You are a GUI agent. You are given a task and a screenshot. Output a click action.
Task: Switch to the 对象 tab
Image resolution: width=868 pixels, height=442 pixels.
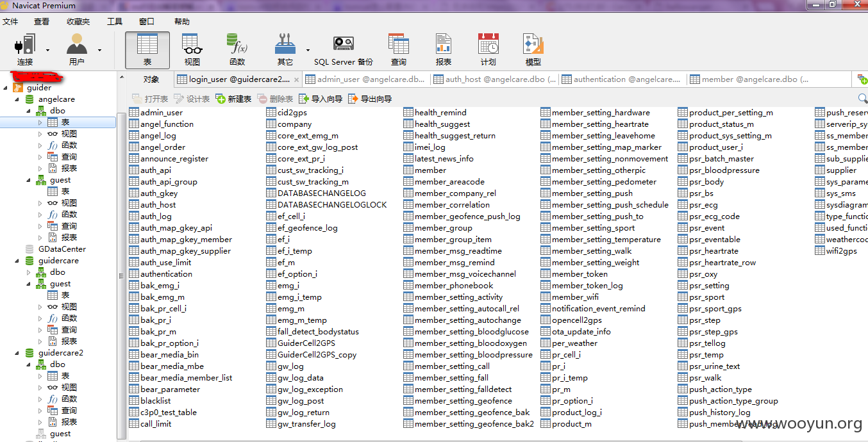click(x=151, y=79)
